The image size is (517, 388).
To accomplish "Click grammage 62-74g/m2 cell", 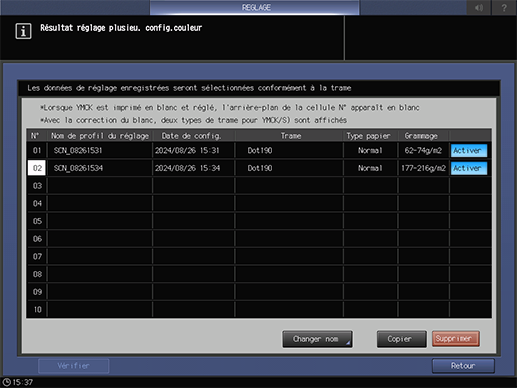I will [x=423, y=150].
